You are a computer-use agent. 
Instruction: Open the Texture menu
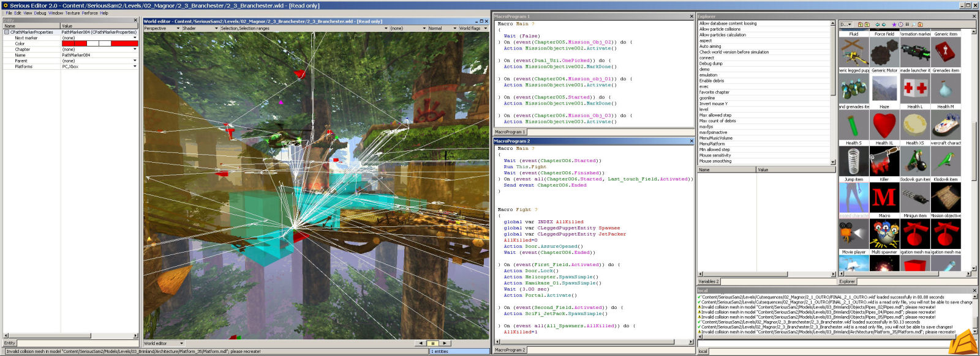[x=72, y=13]
